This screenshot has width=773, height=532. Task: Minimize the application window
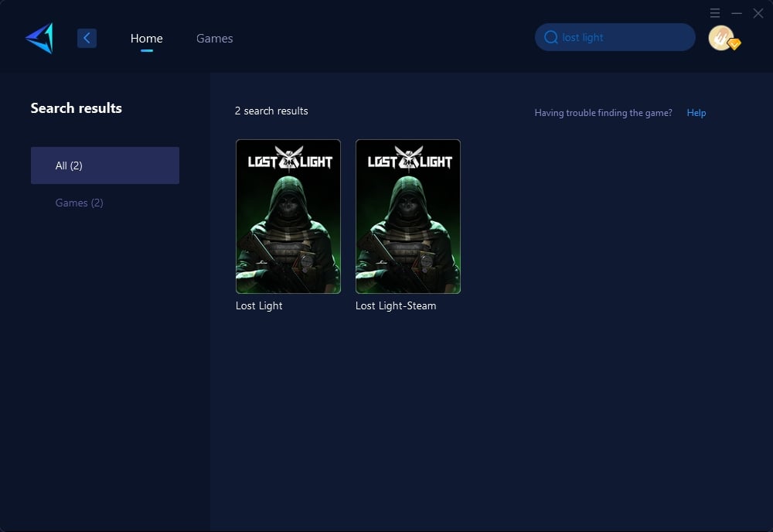pos(737,13)
